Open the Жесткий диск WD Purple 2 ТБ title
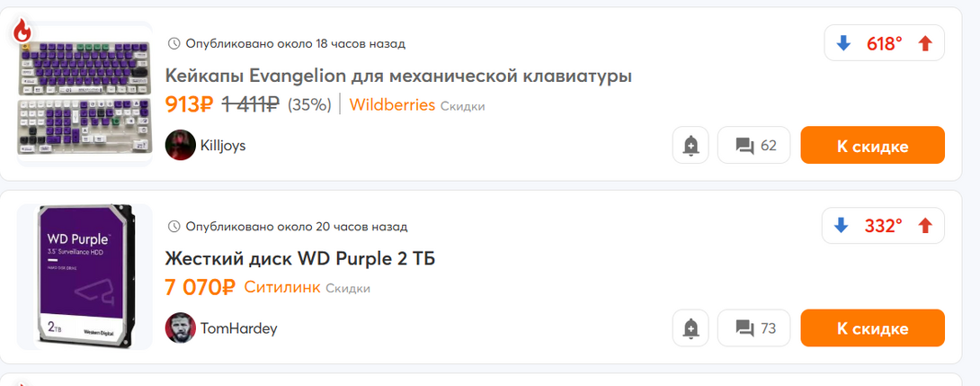Screen dimensions: 980x386 click(300, 259)
